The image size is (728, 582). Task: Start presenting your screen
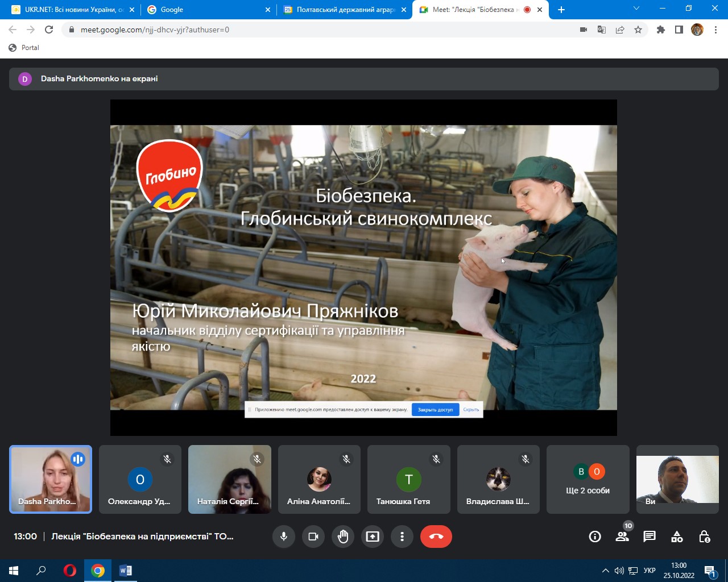pyautogui.click(x=373, y=537)
